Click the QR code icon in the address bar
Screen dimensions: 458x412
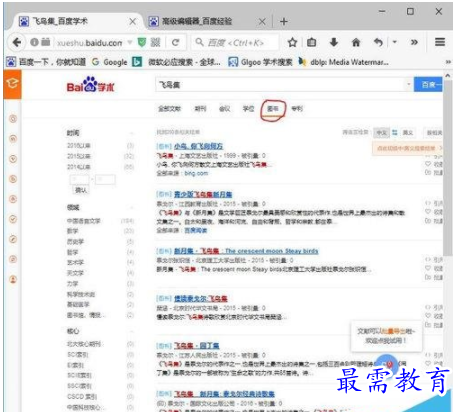tap(156, 42)
